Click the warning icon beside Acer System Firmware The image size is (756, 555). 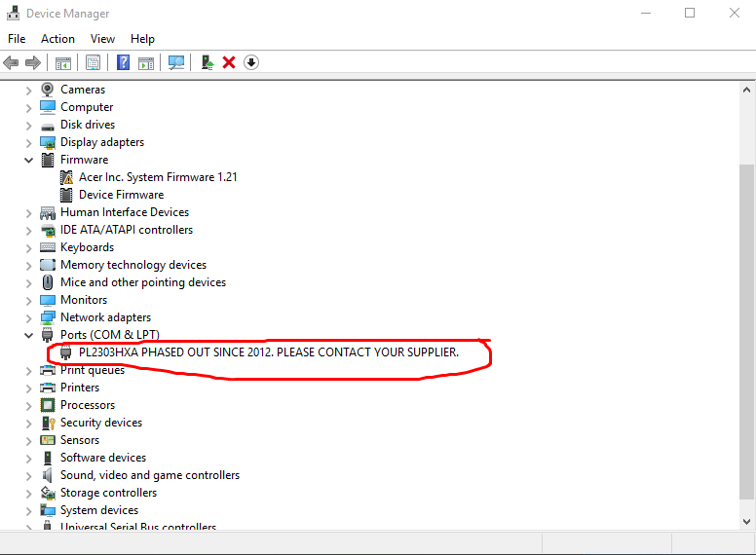click(66, 177)
